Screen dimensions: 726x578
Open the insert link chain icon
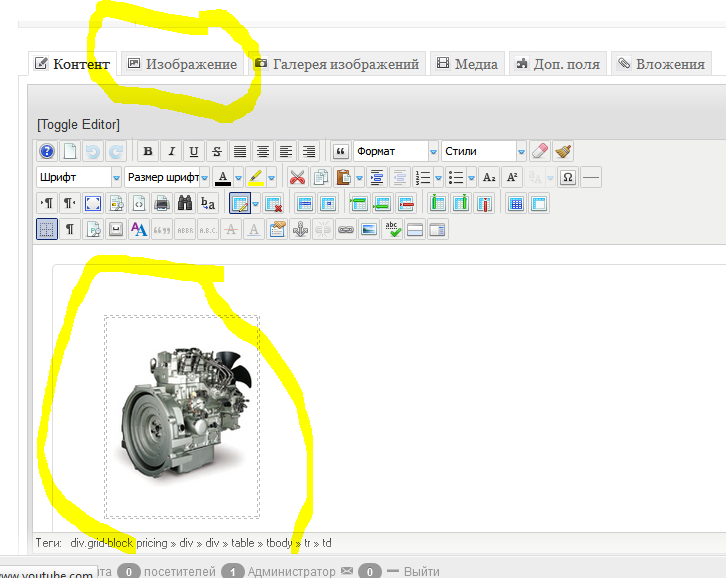[x=346, y=229]
